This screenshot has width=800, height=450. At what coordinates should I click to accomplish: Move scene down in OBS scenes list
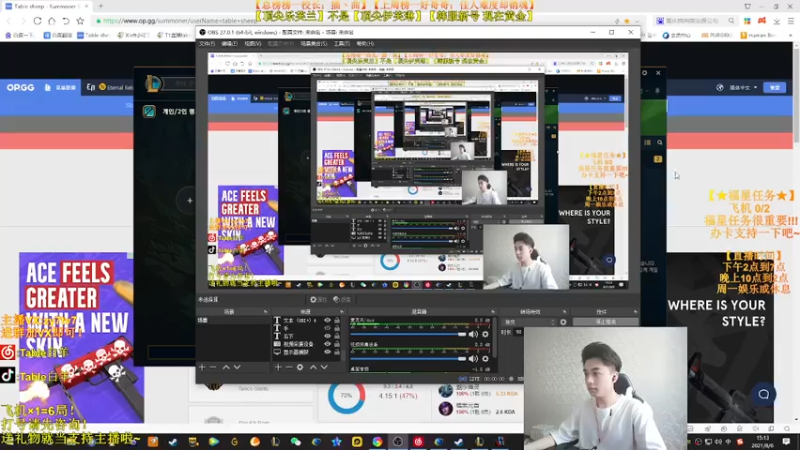tap(237, 367)
